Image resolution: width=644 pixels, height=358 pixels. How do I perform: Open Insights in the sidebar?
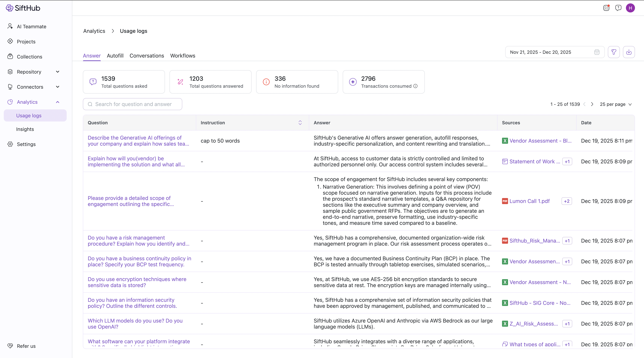point(25,129)
